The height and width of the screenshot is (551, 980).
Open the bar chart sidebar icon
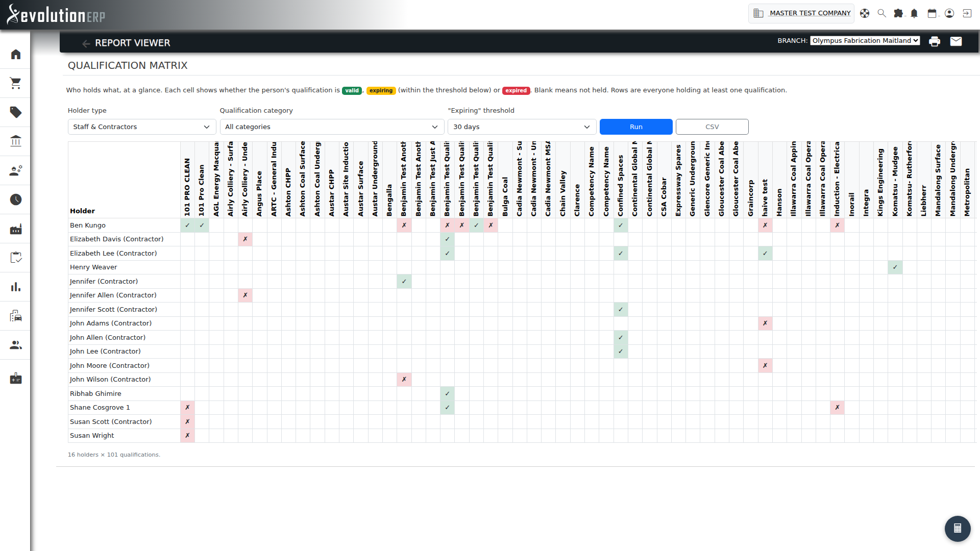pyautogui.click(x=16, y=287)
